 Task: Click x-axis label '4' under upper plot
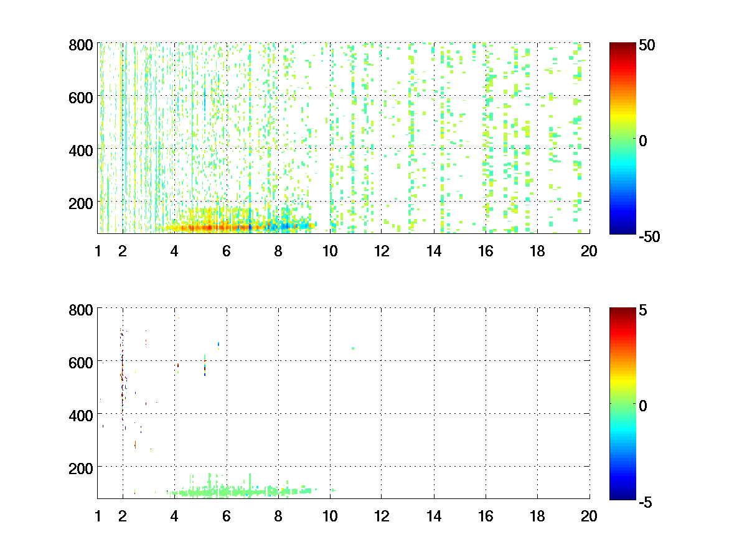coord(174,251)
